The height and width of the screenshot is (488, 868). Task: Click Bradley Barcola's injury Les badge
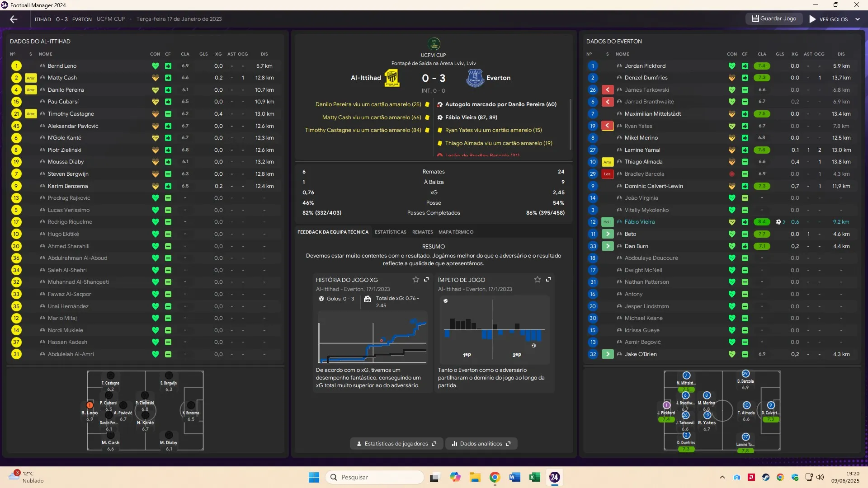point(607,174)
